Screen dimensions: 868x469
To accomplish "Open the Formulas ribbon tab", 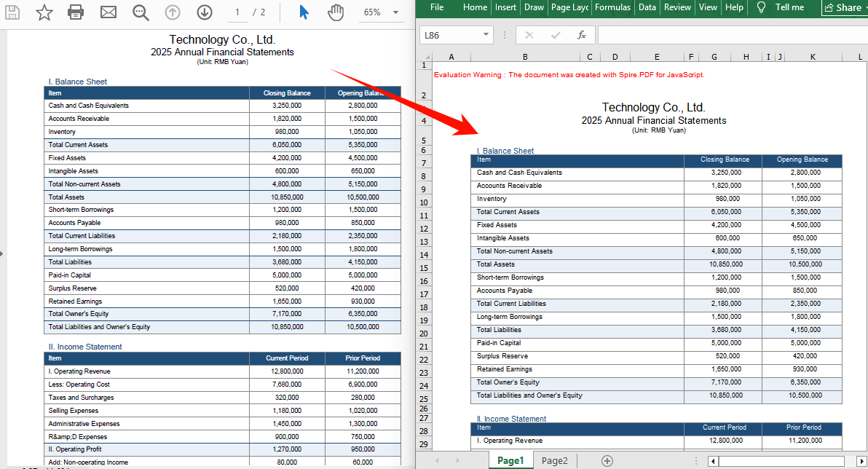I will [x=612, y=7].
